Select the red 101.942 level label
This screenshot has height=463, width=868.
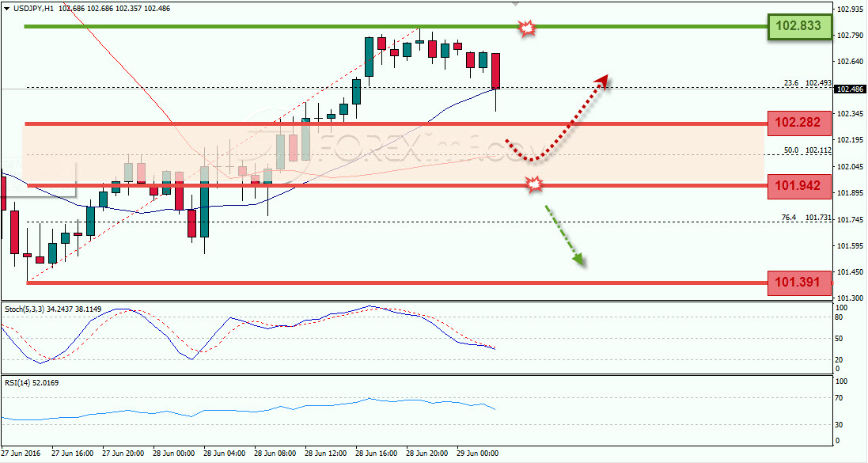tap(800, 185)
